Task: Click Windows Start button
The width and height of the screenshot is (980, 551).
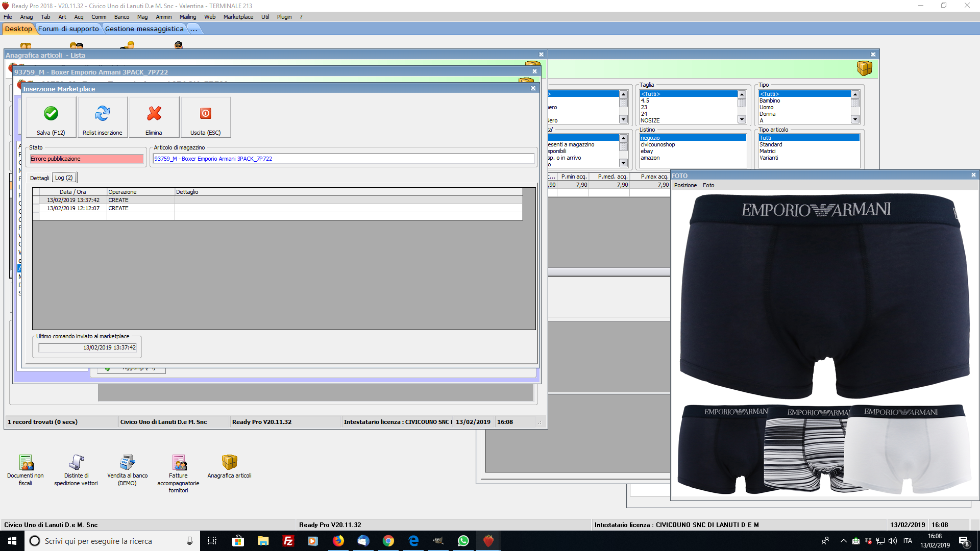Action: point(12,541)
